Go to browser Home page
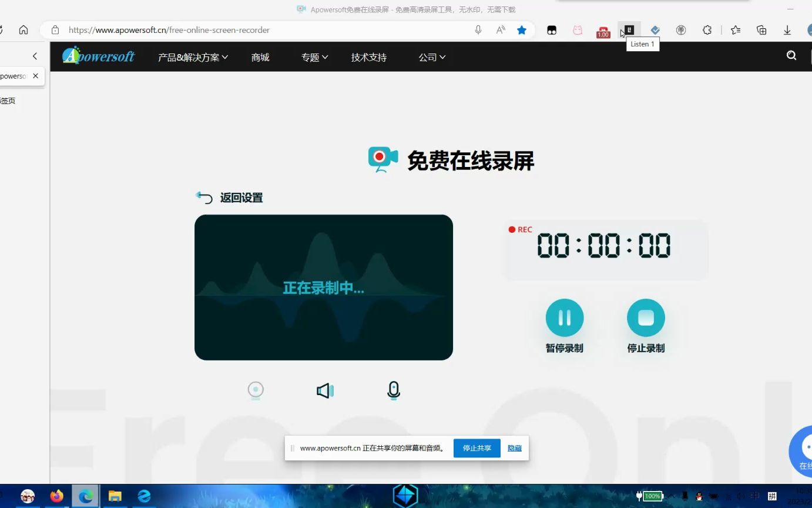 24,30
